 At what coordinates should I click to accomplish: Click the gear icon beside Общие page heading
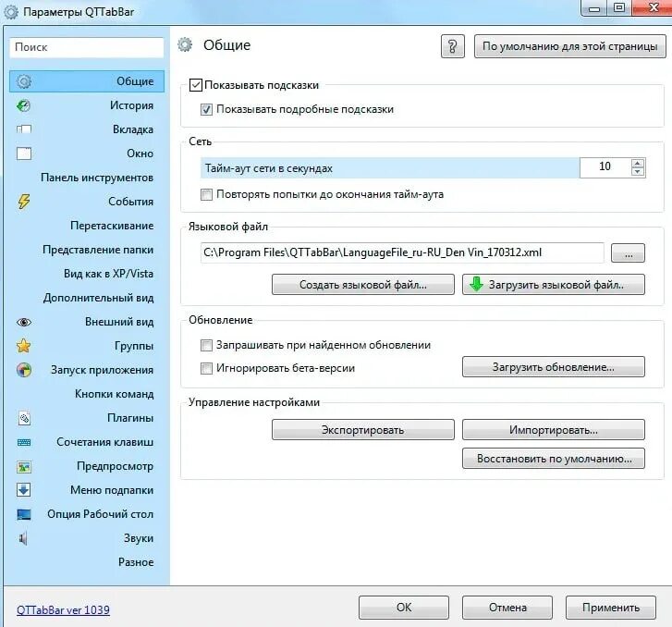click(185, 44)
